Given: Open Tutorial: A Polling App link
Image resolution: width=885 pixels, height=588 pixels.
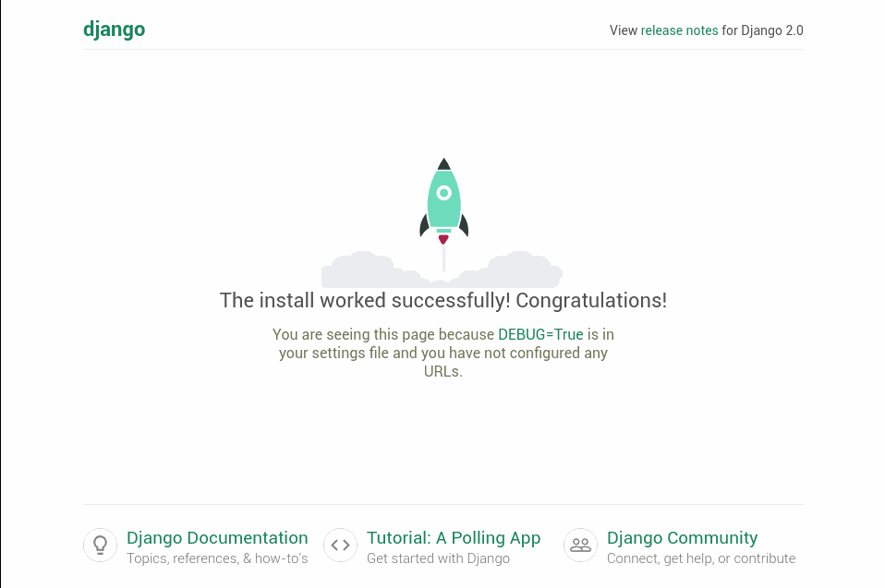Looking at the screenshot, I should click(x=454, y=538).
